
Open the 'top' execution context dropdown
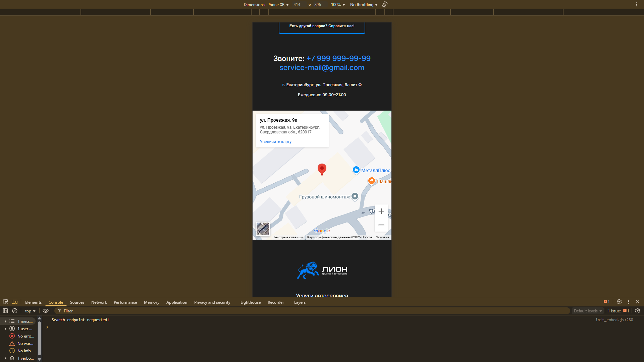coord(30,311)
